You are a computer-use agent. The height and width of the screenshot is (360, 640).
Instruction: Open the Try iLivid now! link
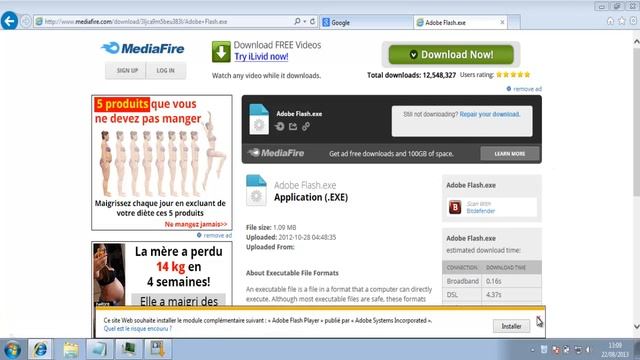pyautogui.click(x=261, y=57)
